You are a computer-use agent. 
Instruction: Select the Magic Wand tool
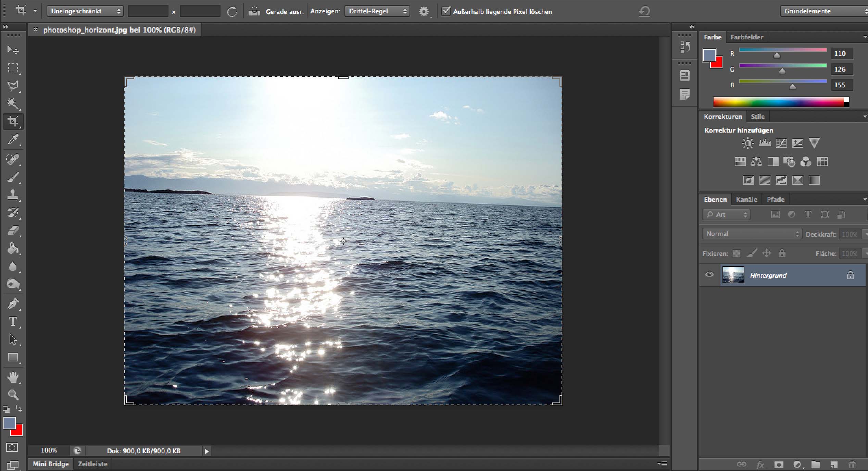click(13, 103)
